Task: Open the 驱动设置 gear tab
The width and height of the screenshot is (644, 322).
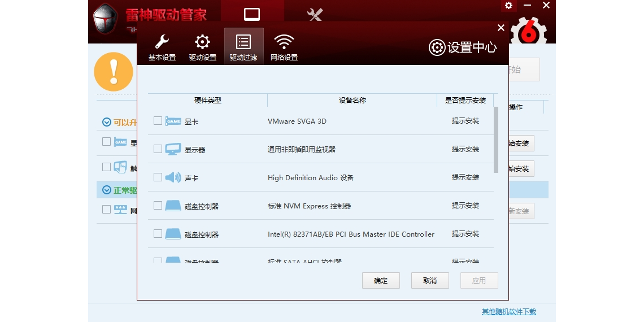Action: pyautogui.click(x=202, y=47)
